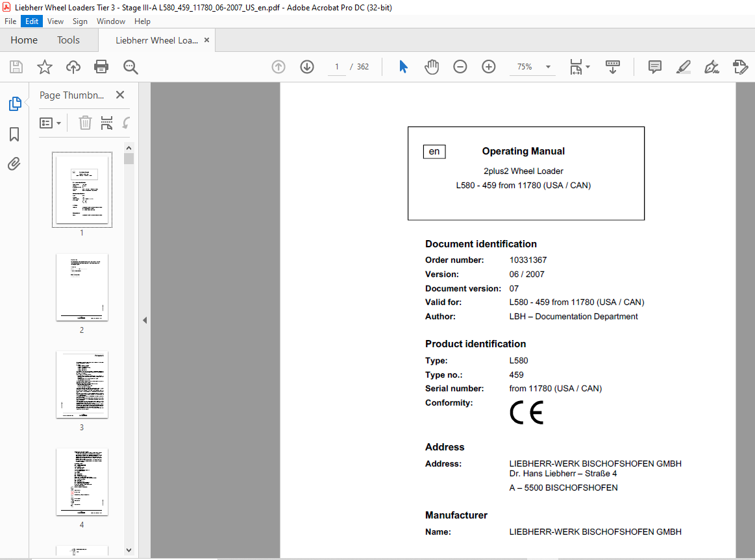Collapse the navigation pane arrow
The height and width of the screenshot is (560, 755).
[145, 320]
